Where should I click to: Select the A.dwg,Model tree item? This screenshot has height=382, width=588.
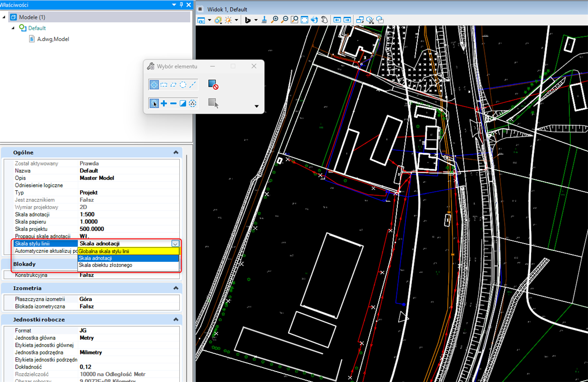click(53, 39)
